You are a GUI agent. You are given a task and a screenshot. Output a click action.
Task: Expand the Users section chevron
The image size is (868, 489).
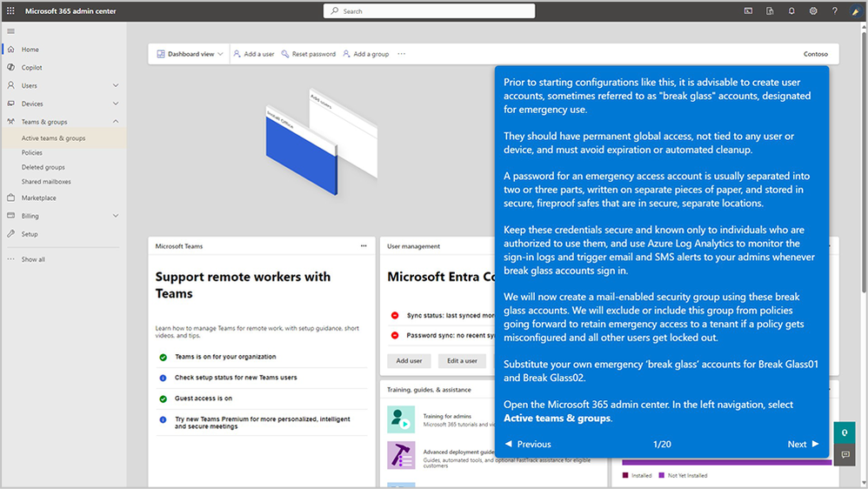point(116,85)
